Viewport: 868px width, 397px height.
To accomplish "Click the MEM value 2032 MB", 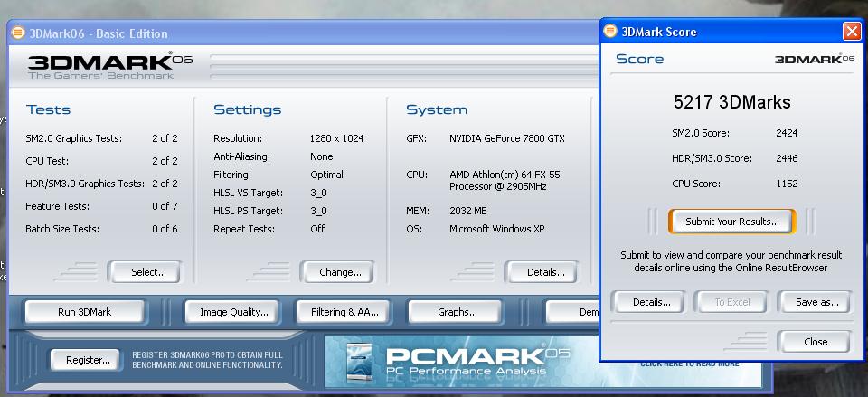I will [x=468, y=211].
